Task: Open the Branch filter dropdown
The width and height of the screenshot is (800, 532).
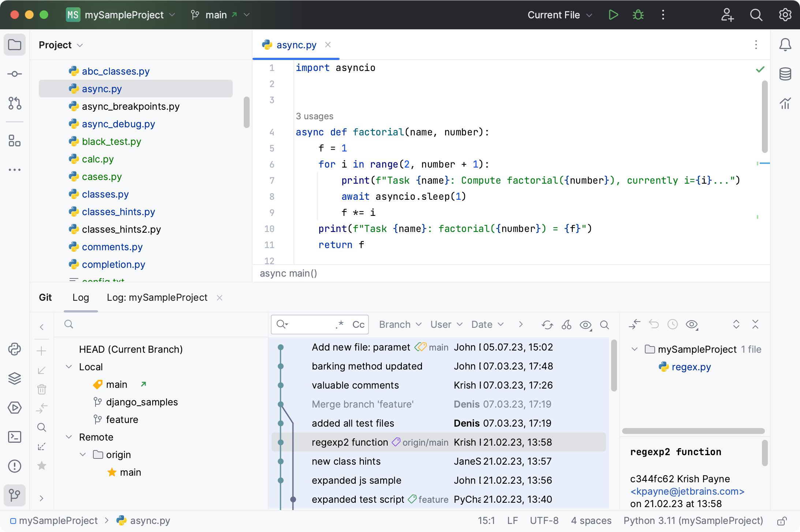Action: pos(400,325)
